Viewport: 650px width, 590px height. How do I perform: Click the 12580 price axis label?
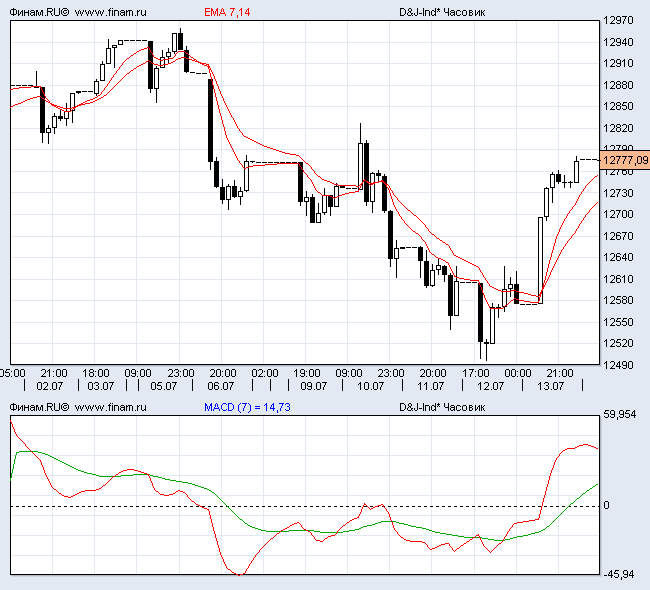[x=618, y=300]
